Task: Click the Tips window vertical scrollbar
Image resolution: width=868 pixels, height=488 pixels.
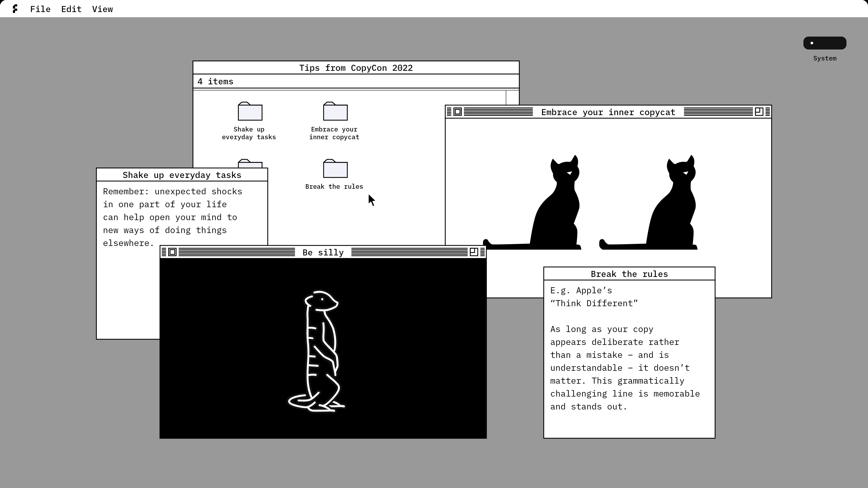Action: tap(512, 98)
